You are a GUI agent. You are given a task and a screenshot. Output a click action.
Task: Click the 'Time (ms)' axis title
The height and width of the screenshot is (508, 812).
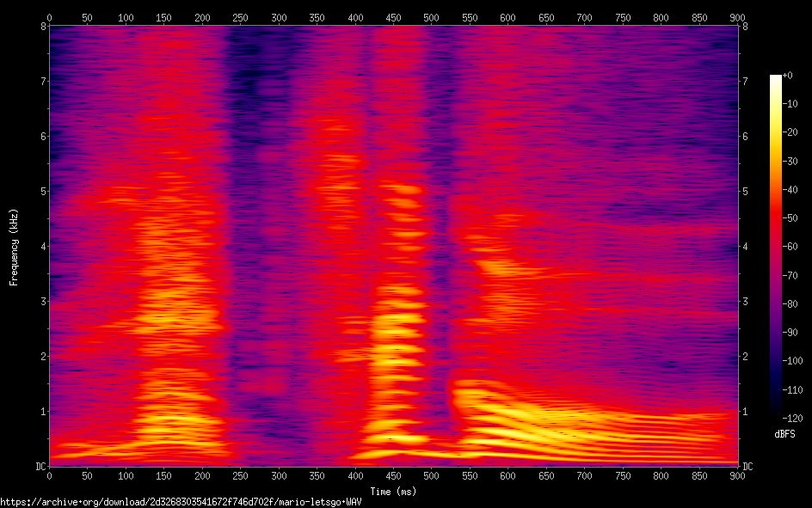coord(393,491)
